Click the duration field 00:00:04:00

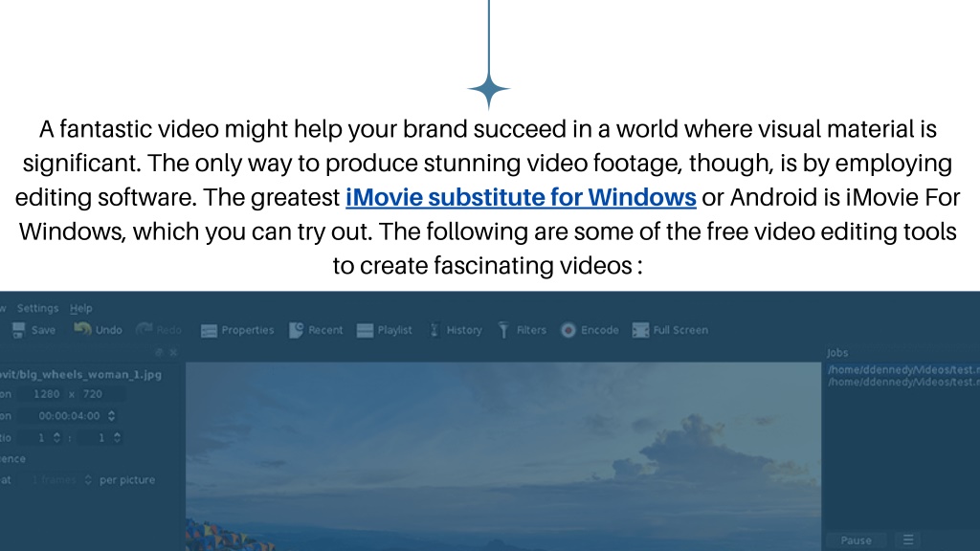[69, 416]
